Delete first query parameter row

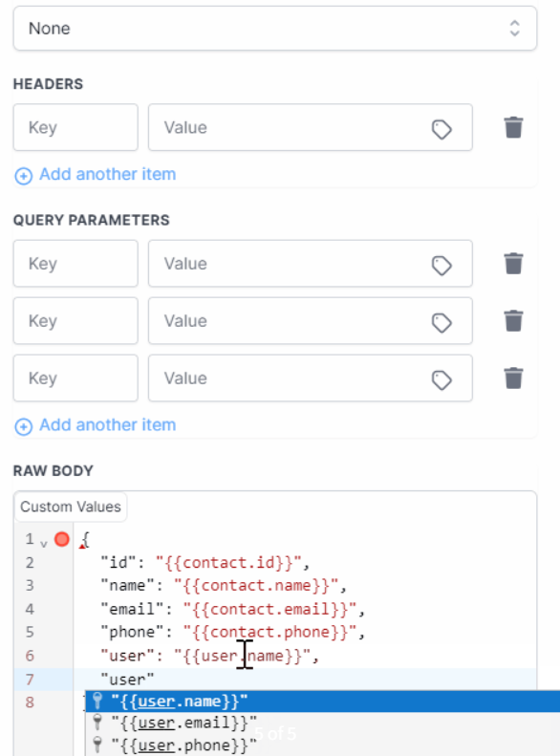pos(513,263)
